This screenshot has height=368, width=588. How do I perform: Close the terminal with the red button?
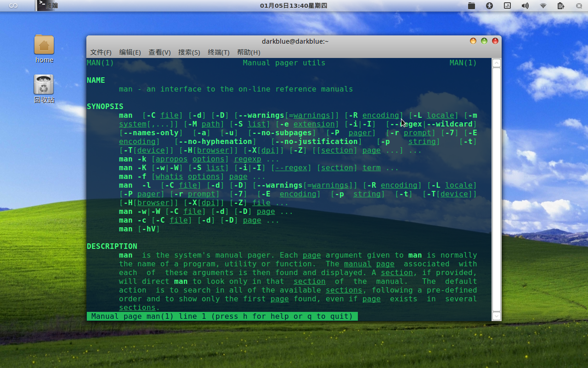(x=495, y=41)
